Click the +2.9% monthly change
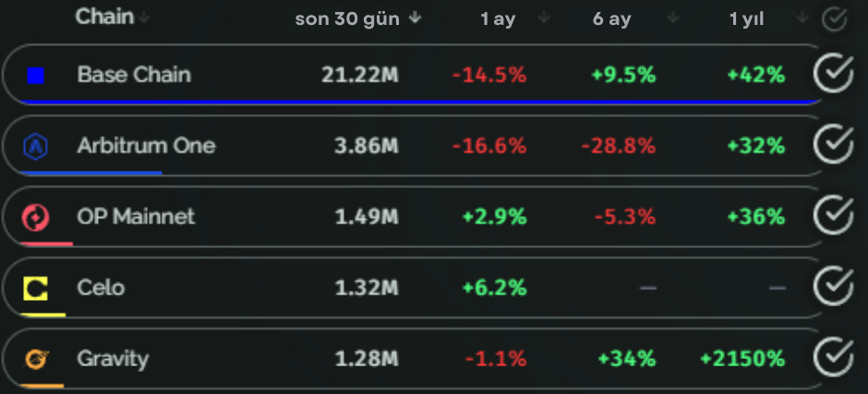 (x=494, y=217)
